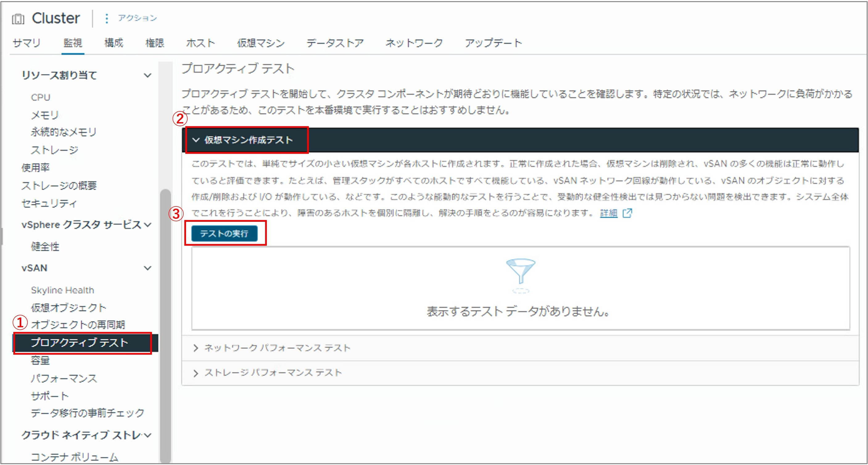The width and height of the screenshot is (868, 465).
Task: Open 容量 under vSAN
Action: tap(40, 360)
